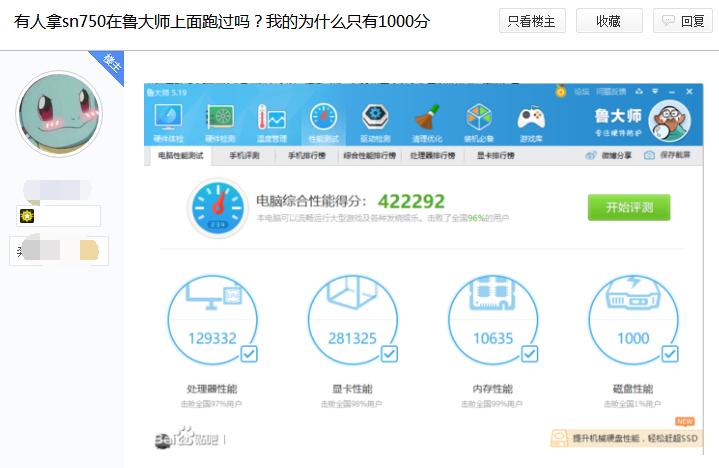Click the monitor icon above 129332
Viewport: 719px width, 468px height.
(x=214, y=296)
